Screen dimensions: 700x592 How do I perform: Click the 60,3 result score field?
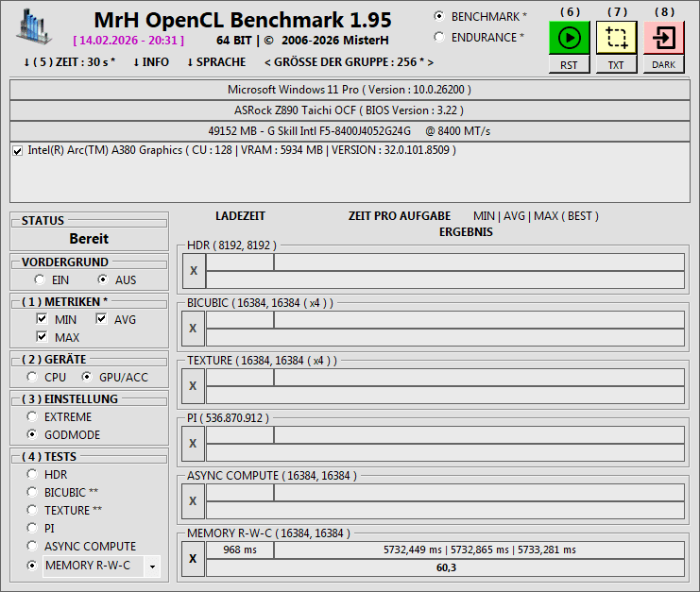point(445,567)
